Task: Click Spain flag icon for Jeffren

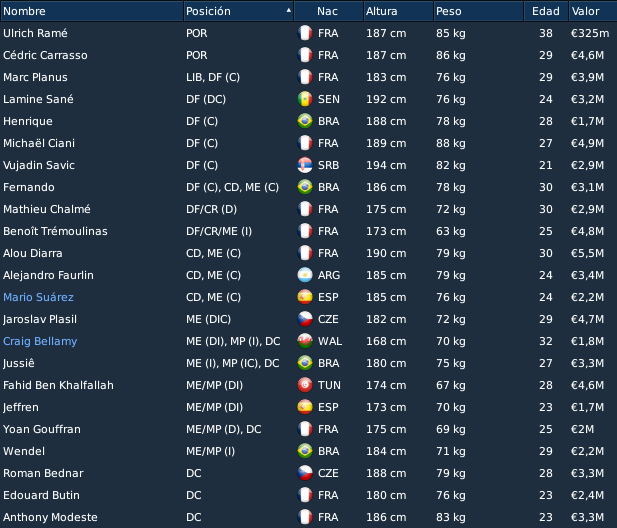Action: [x=305, y=407]
